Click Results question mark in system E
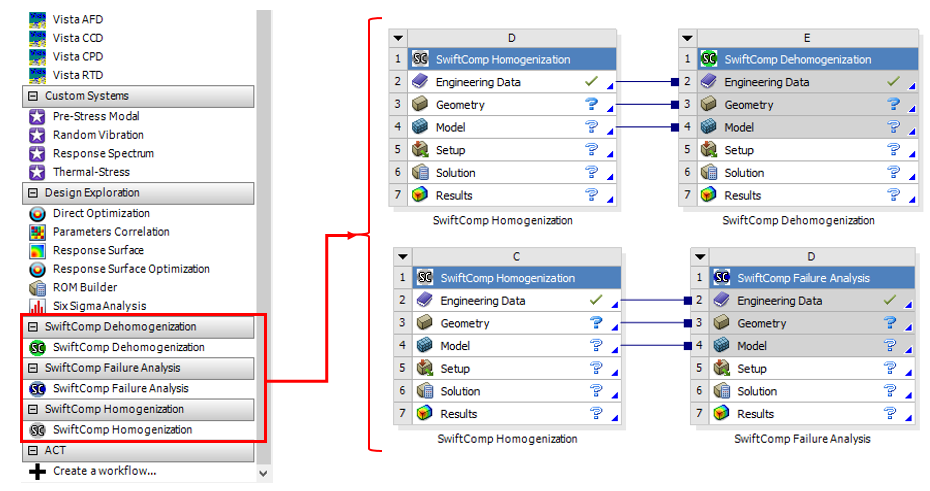The image size is (930, 491). 893,195
